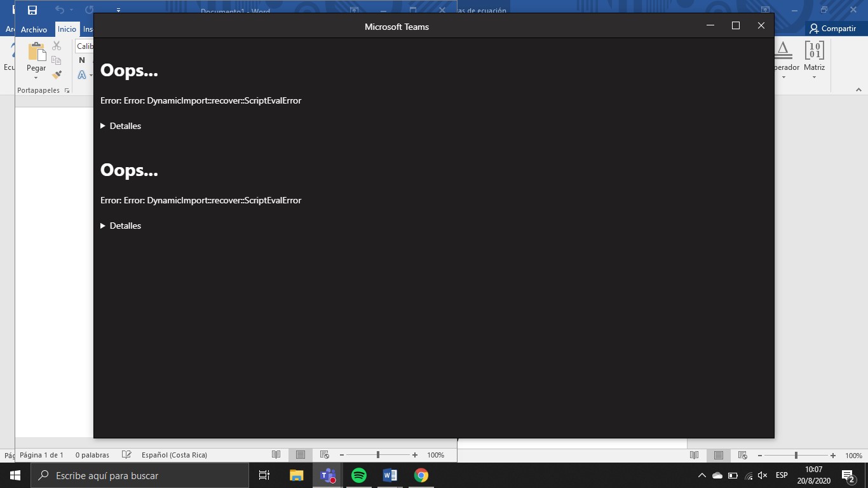Open the Operador dropdown arrow
The height and width of the screenshot is (488, 868).
tap(783, 78)
